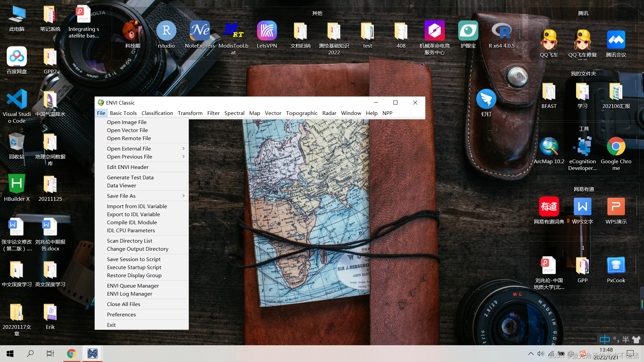The height and width of the screenshot is (362, 644).
Task: Open the LetsVPN desktop icon
Action: pos(267,31)
